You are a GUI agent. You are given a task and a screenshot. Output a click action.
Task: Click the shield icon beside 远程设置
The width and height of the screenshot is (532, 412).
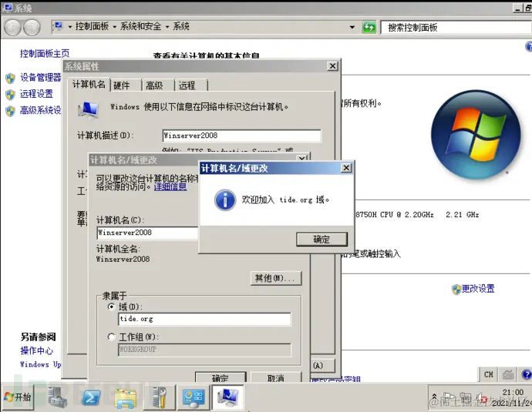[x=11, y=95]
